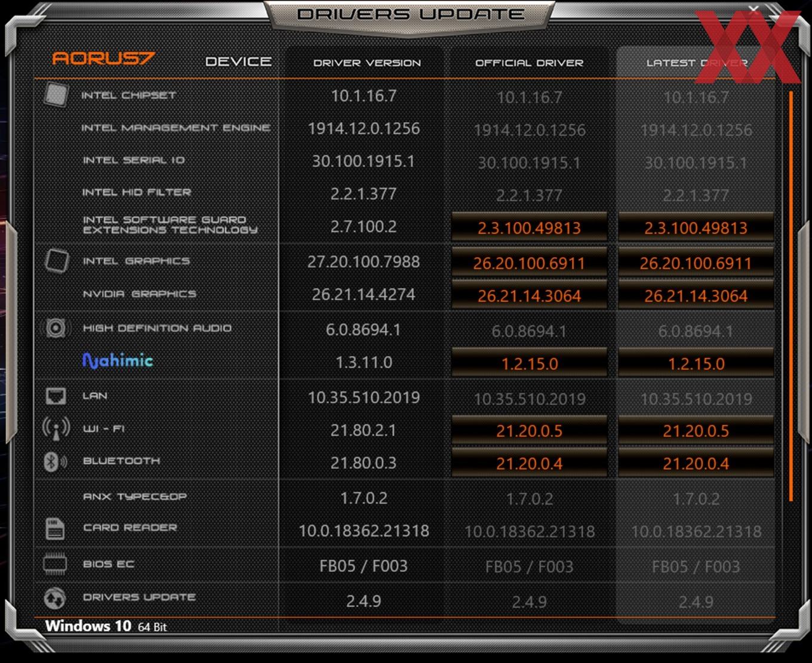The image size is (812, 663).
Task: Click the Windows 10 64 Bit label
Action: (106, 626)
